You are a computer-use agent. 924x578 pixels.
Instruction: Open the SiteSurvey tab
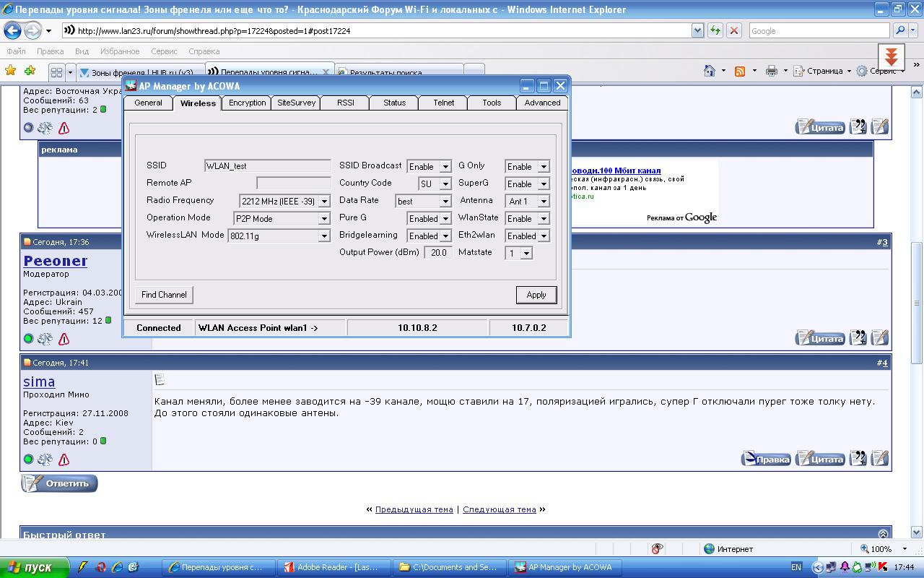[296, 103]
